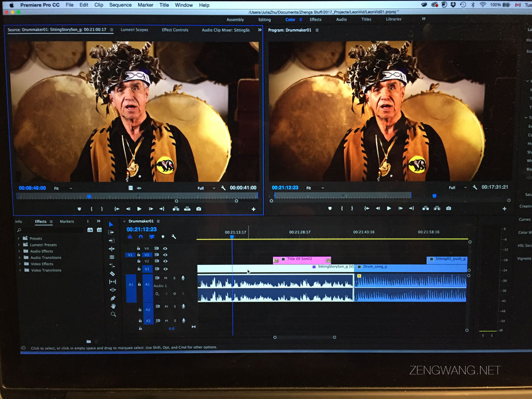Viewport: 532px width, 399px height.
Task: Play the Program monitor sequence
Action: point(389,208)
